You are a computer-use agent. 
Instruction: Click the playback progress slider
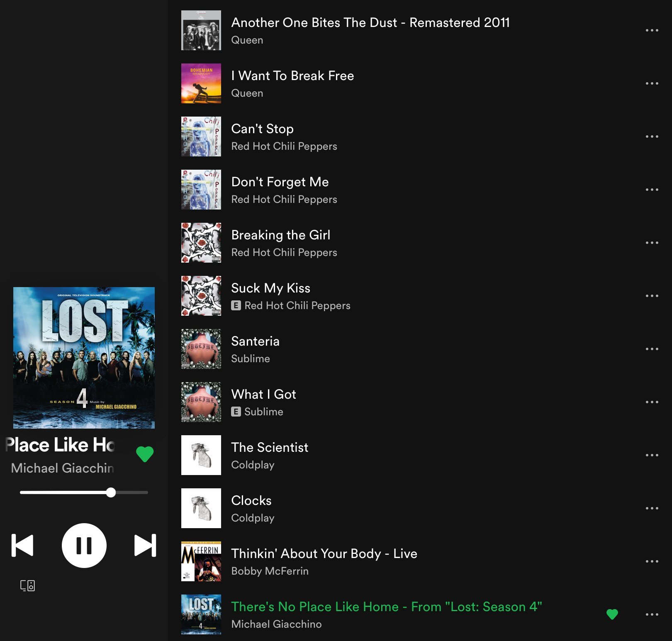coord(84,492)
